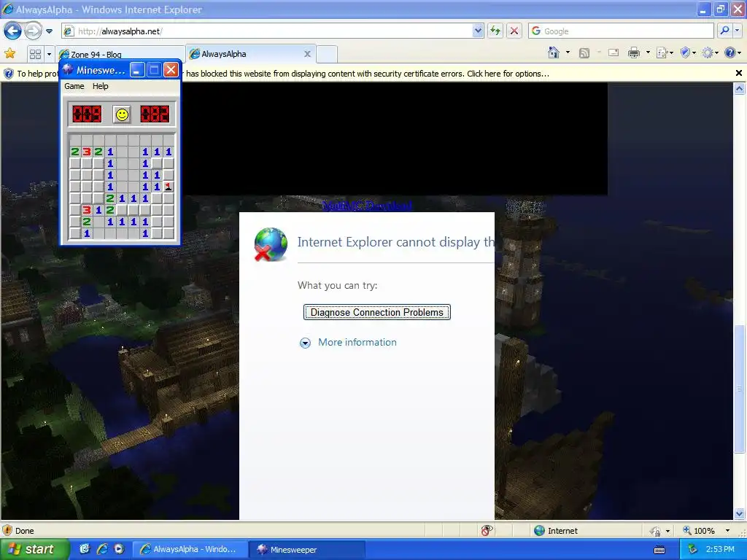Expand the address bar history dropdown

(478, 31)
